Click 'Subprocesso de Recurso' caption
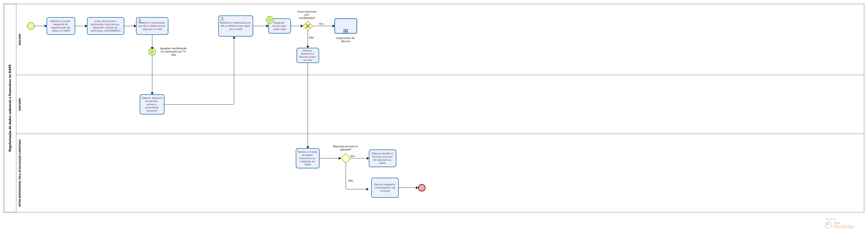Image resolution: width=868 pixels, height=248 pixels. pyautogui.click(x=345, y=40)
